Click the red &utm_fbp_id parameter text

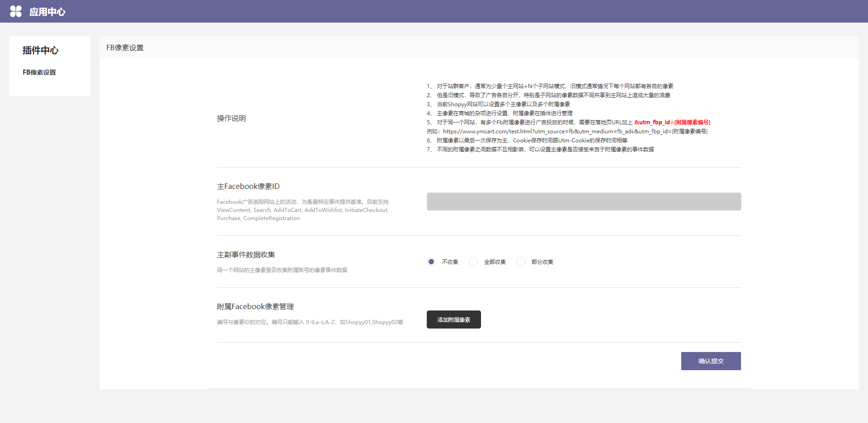click(672, 122)
